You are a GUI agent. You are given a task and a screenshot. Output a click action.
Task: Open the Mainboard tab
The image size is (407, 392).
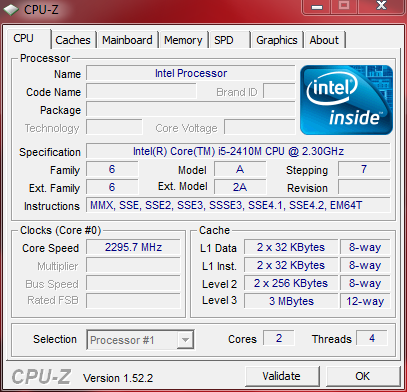pyautogui.click(x=127, y=40)
